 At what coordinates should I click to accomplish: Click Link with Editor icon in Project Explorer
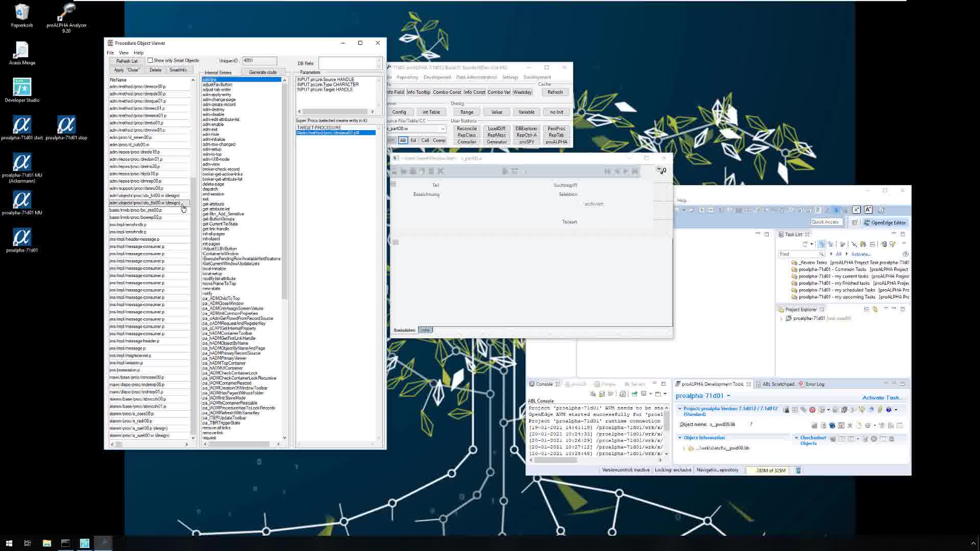[x=875, y=309]
